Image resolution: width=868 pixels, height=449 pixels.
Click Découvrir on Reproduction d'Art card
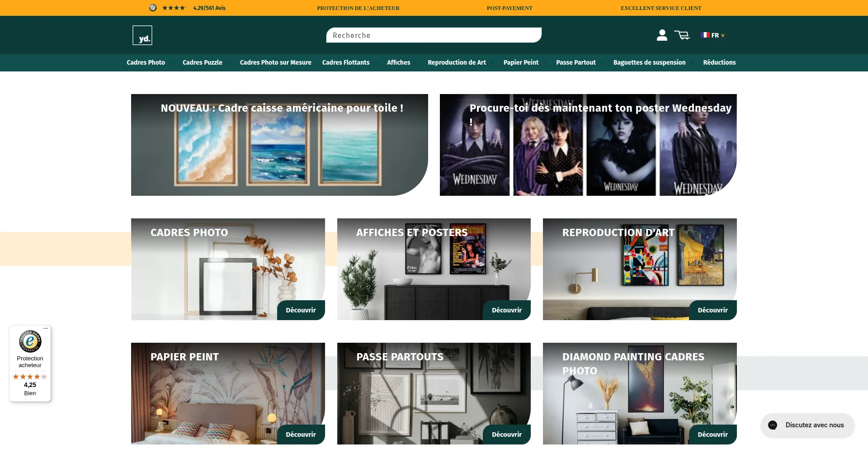pos(712,310)
